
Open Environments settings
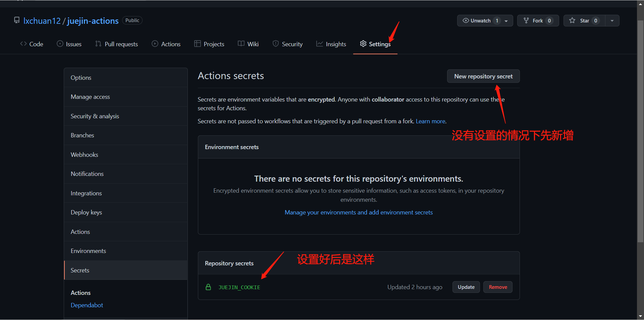126,251
